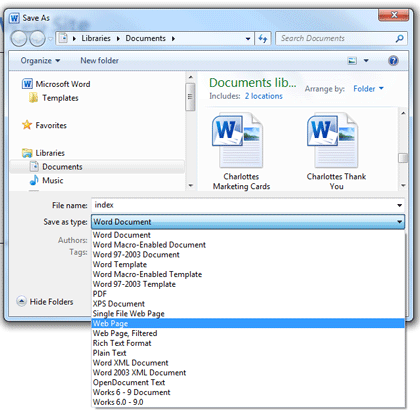
Task: Click the Word icon in title bar
Action: pyautogui.click(x=14, y=18)
